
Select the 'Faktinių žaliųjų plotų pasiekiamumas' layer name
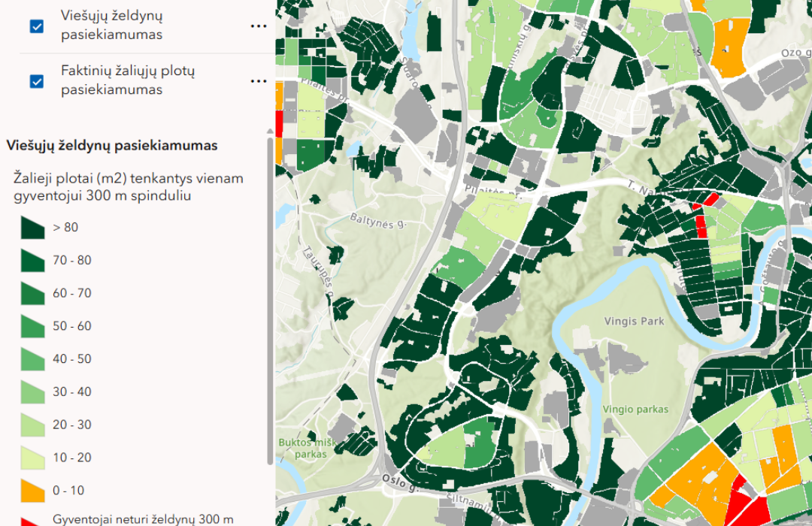[128, 80]
